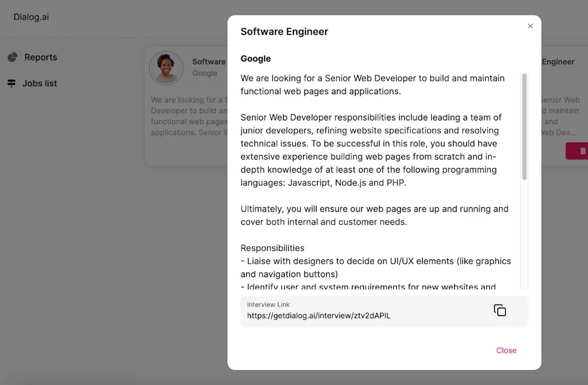Click the Software Engineer modal title

point(284,32)
